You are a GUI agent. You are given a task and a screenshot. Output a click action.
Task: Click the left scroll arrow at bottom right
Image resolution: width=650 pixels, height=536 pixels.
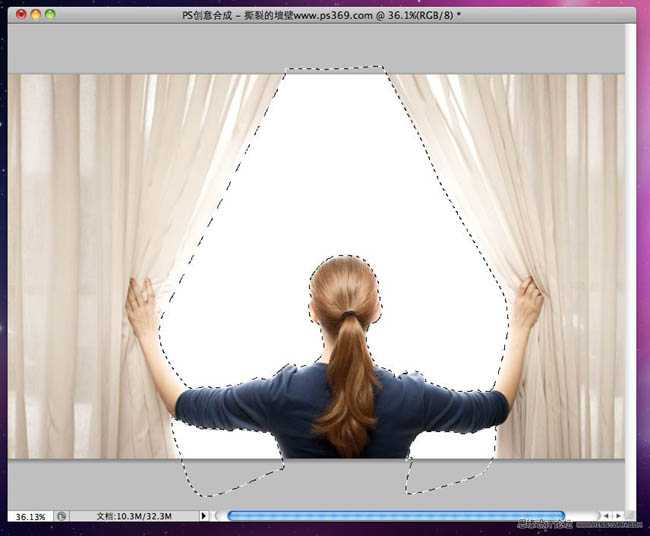click(606, 516)
